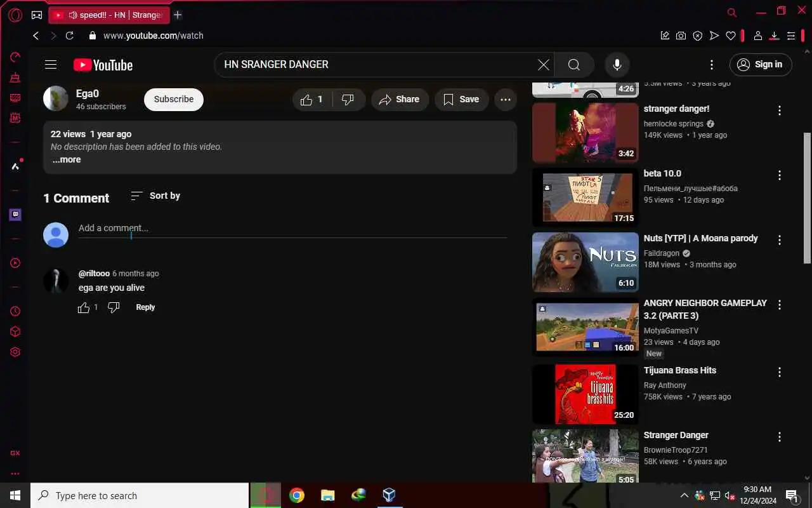
Task: Start voice search with microphone
Action: click(617, 65)
